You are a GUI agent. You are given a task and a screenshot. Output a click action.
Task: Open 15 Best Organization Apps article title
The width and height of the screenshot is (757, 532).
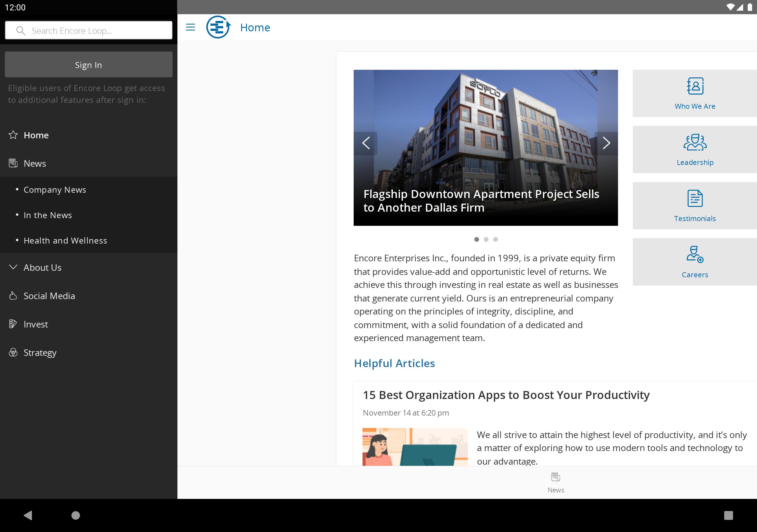pyautogui.click(x=506, y=395)
